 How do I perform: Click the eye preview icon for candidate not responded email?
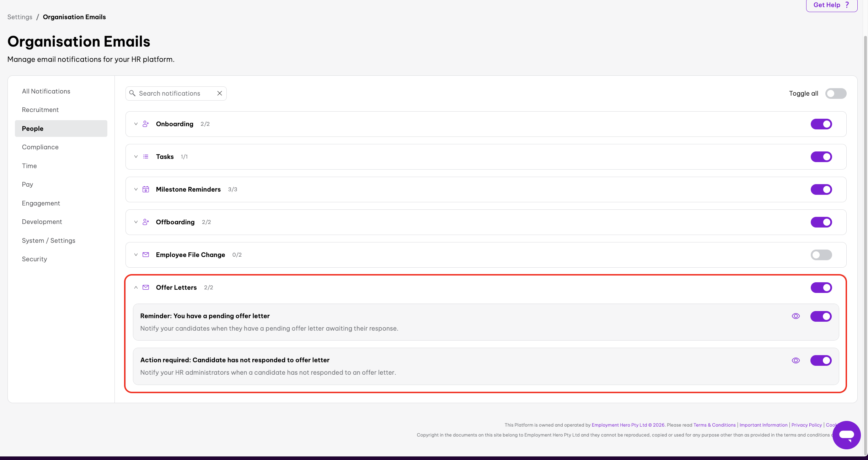point(796,360)
